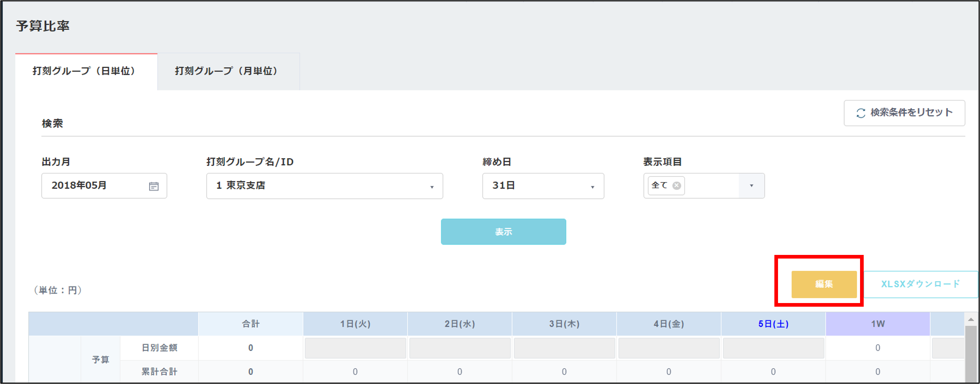The image size is (980, 384).
Task: Click scrollbar up arrow beside the table
Action: pos(971,319)
